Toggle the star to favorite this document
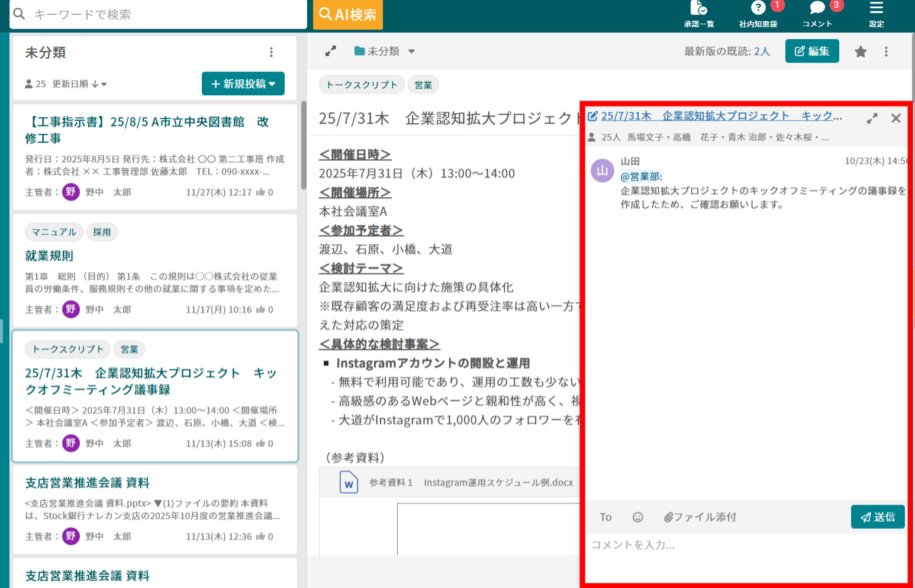The height and width of the screenshot is (588, 915). pos(860,51)
